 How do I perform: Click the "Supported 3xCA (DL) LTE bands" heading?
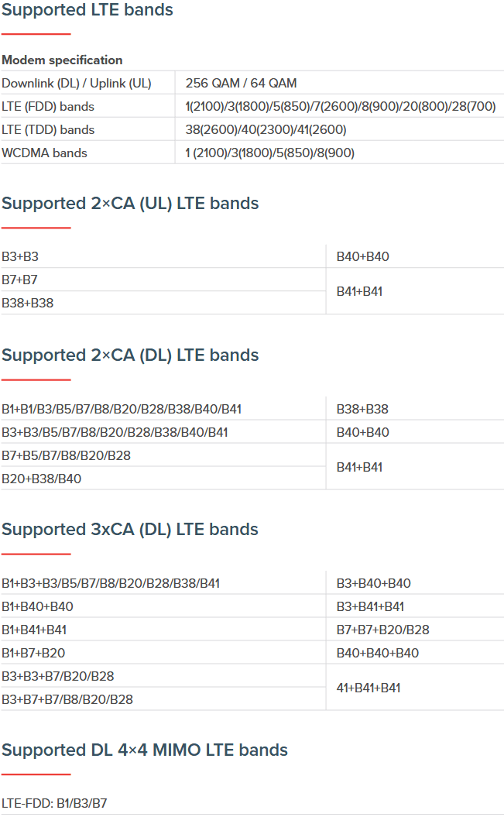coord(130,530)
